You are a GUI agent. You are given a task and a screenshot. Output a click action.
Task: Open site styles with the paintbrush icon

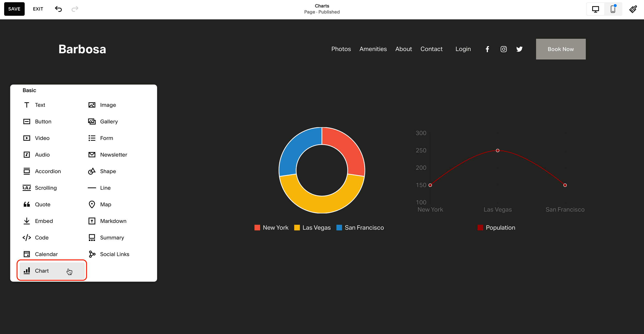click(633, 9)
